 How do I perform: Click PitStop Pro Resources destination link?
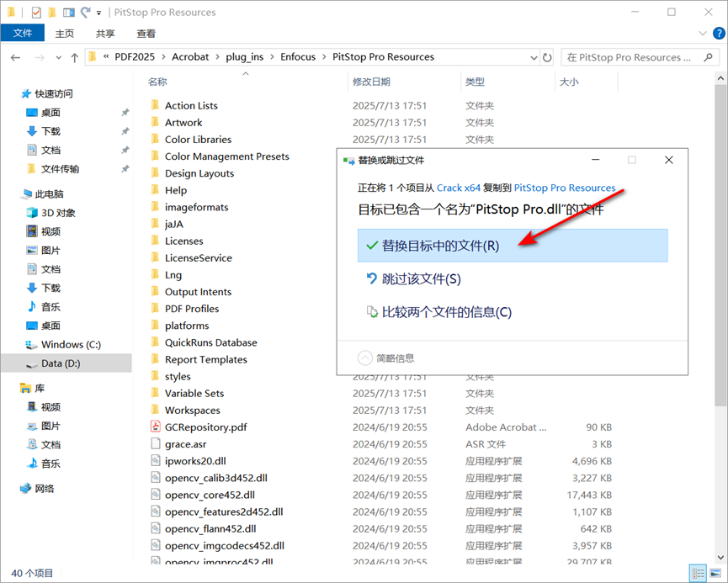tap(565, 188)
